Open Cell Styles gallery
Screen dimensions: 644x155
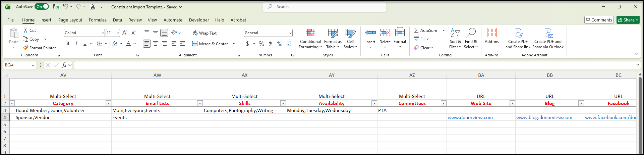(x=350, y=39)
